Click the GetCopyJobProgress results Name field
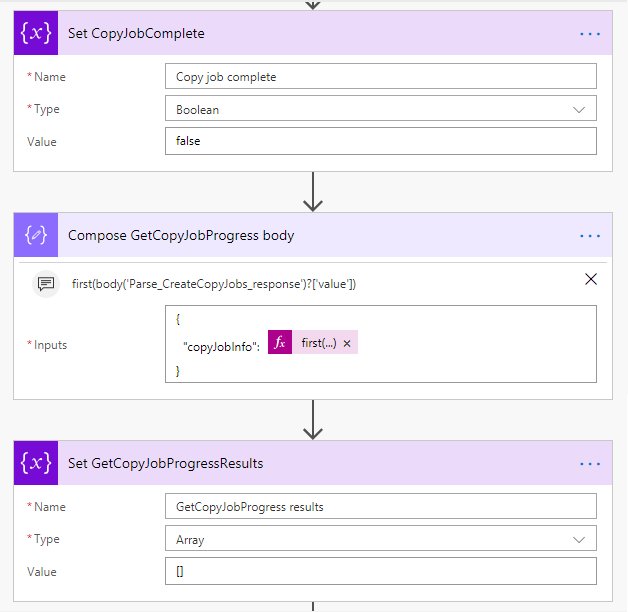The width and height of the screenshot is (628, 612). (x=380, y=506)
